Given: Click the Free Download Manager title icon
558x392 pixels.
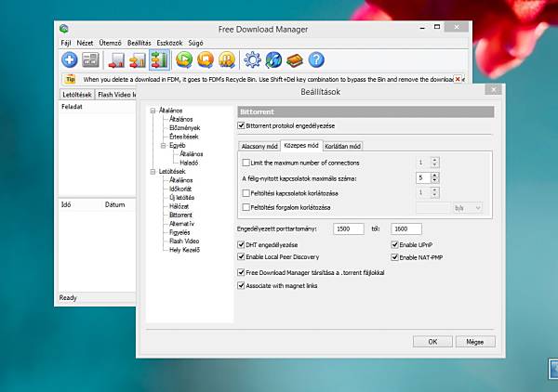Looking at the screenshot, I should pyautogui.click(x=63, y=29).
